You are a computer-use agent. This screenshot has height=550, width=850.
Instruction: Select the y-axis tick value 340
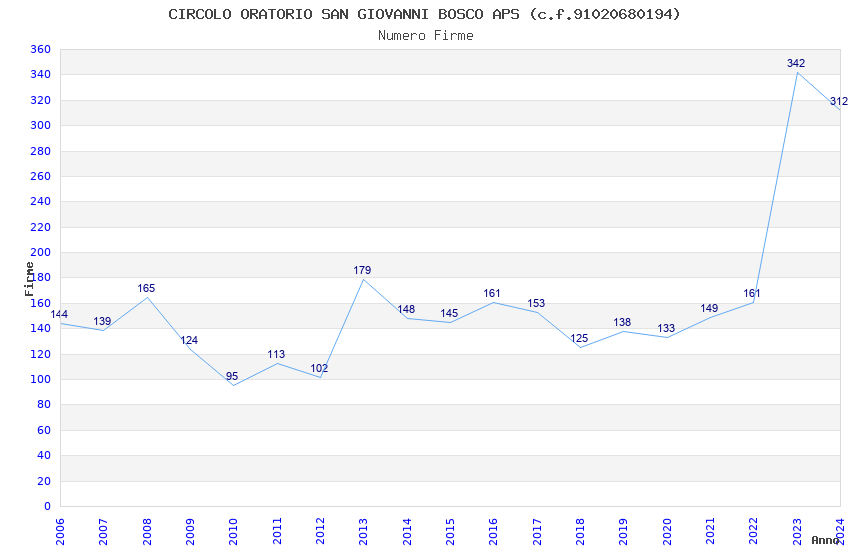(41, 75)
